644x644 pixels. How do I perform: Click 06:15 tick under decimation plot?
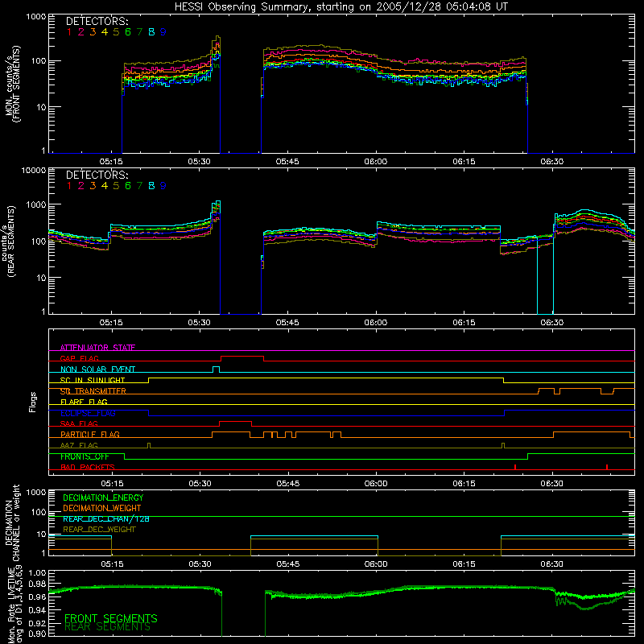coord(464,564)
